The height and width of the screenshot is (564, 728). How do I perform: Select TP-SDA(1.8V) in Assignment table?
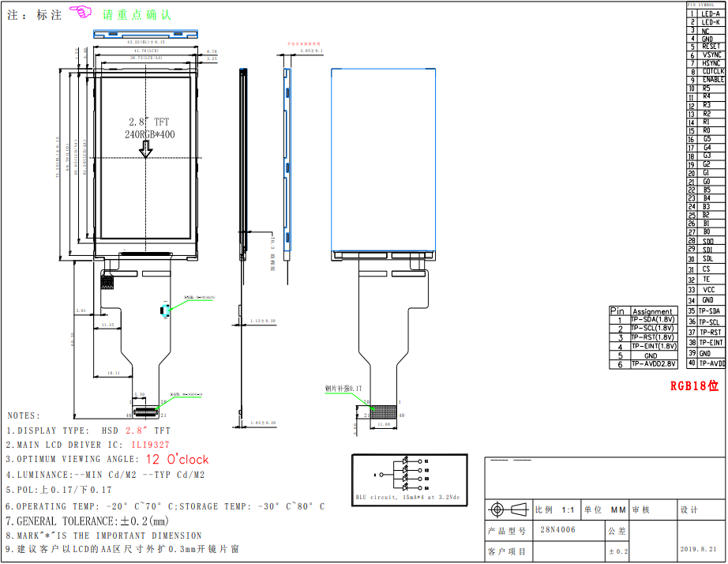[x=652, y=320]
